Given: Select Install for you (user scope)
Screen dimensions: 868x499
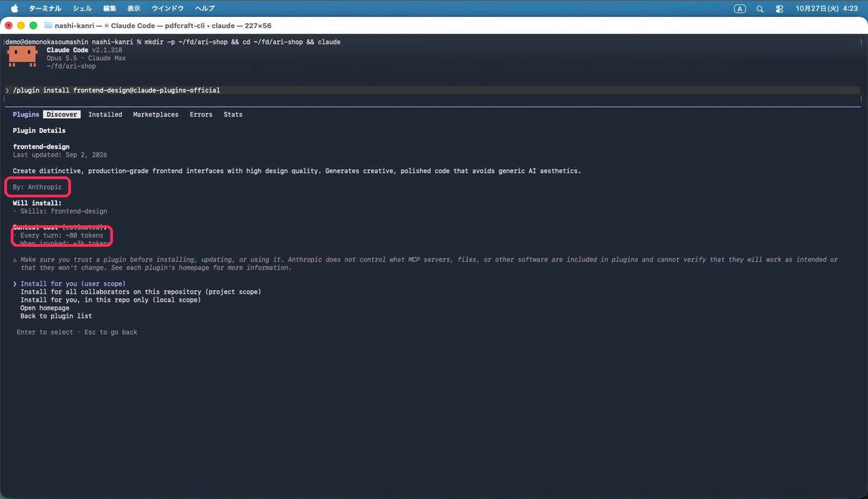Looking at the screenshot, I should pos(73,284).
